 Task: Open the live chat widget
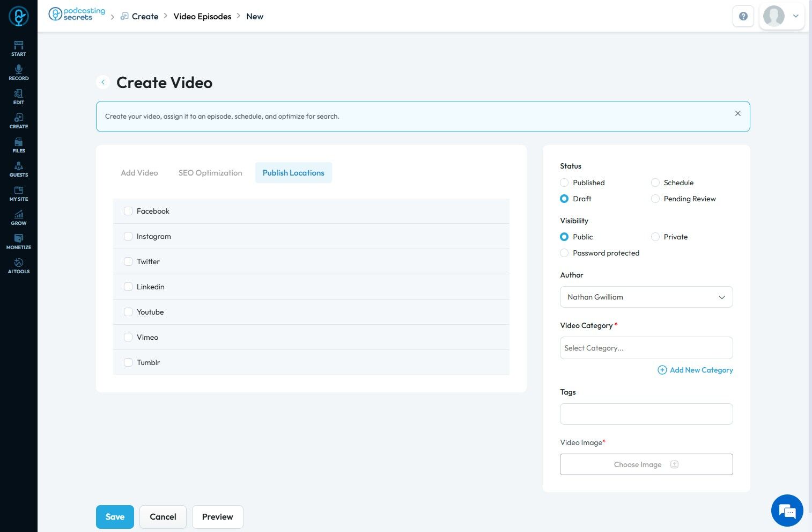pos(787,511)
